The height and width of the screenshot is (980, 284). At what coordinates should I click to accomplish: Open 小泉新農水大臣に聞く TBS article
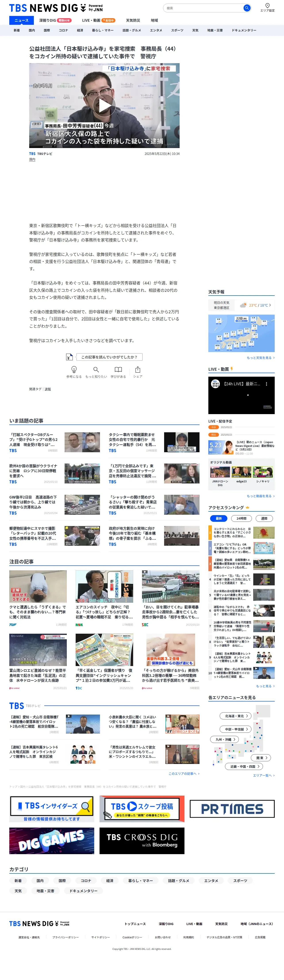coord(154,724)
